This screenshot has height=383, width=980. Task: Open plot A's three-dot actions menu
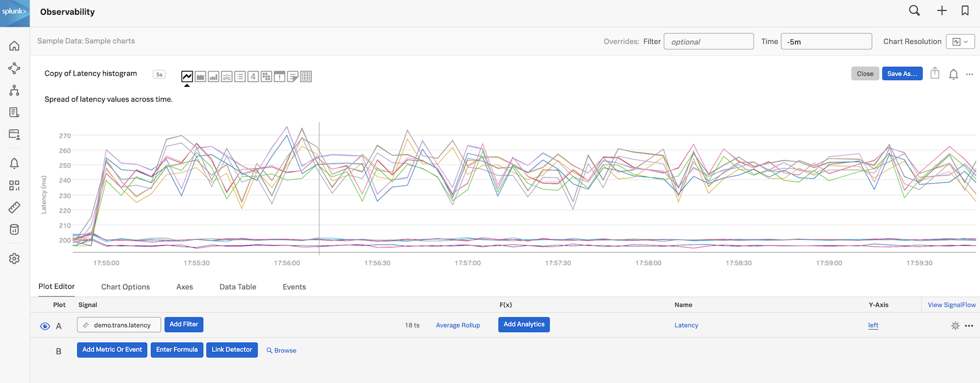click(969, 326)
